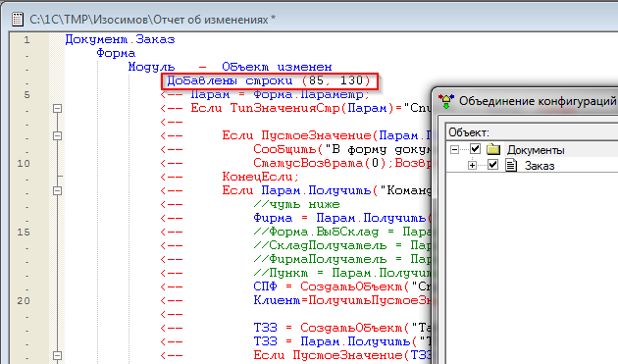618x364 pixels.
Task: Click the КонецЕсли; line
Action: point(261,177)
